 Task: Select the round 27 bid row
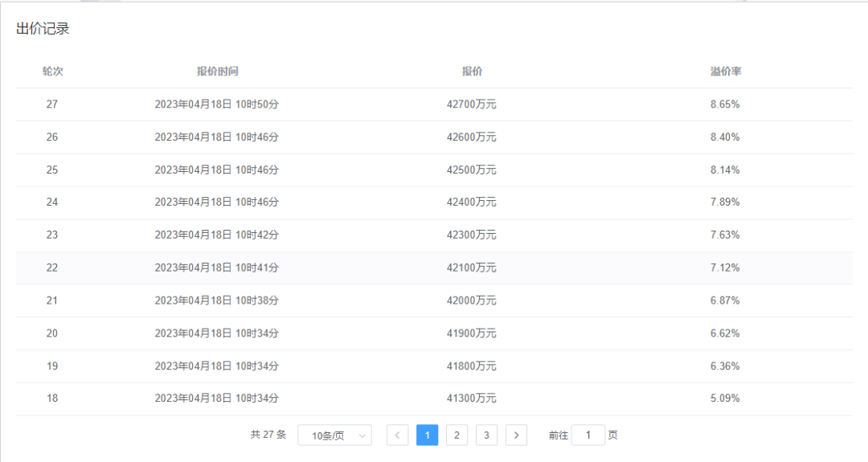pyautogui.click(x=434, y=104)
